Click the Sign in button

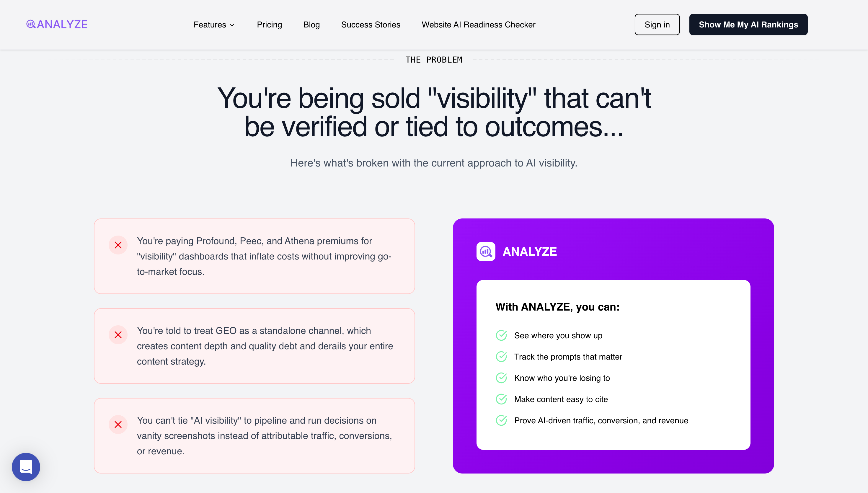(657, 25)
